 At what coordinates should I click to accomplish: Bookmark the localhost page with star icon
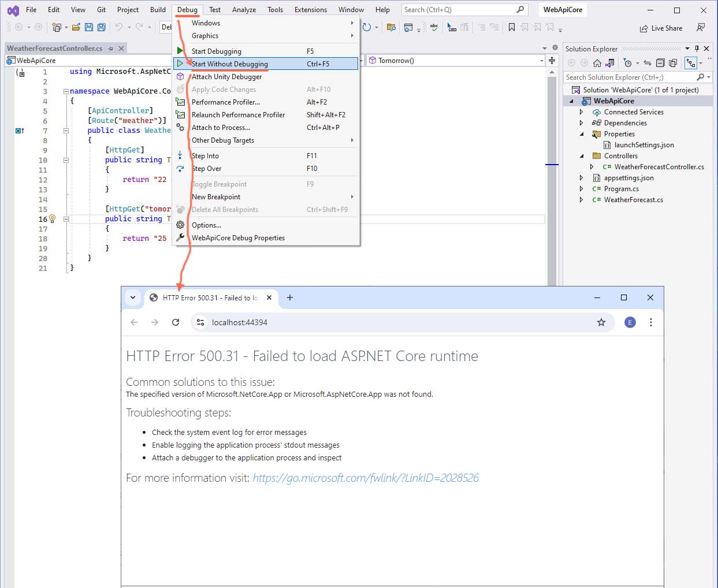pos(601,322)
